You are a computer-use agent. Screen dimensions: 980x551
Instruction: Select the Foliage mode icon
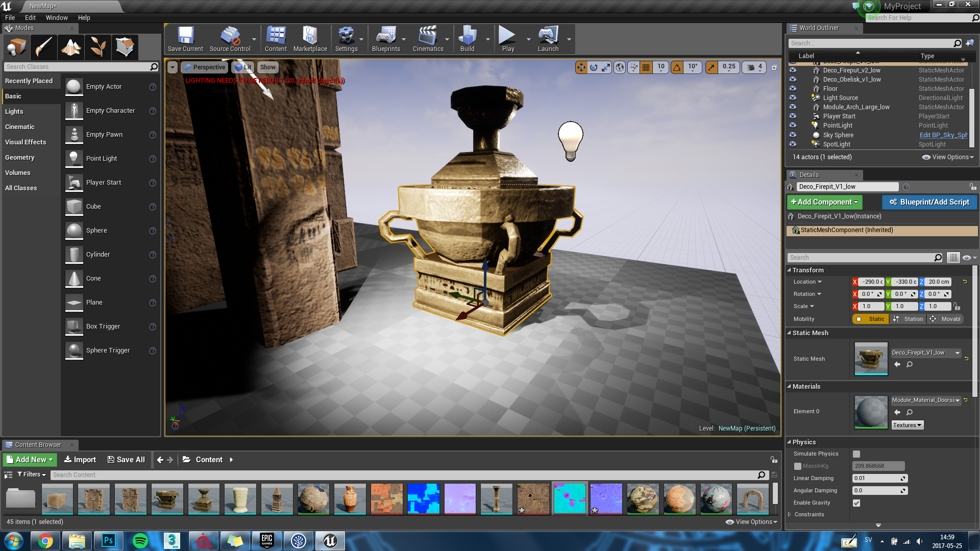coord(98,47)
